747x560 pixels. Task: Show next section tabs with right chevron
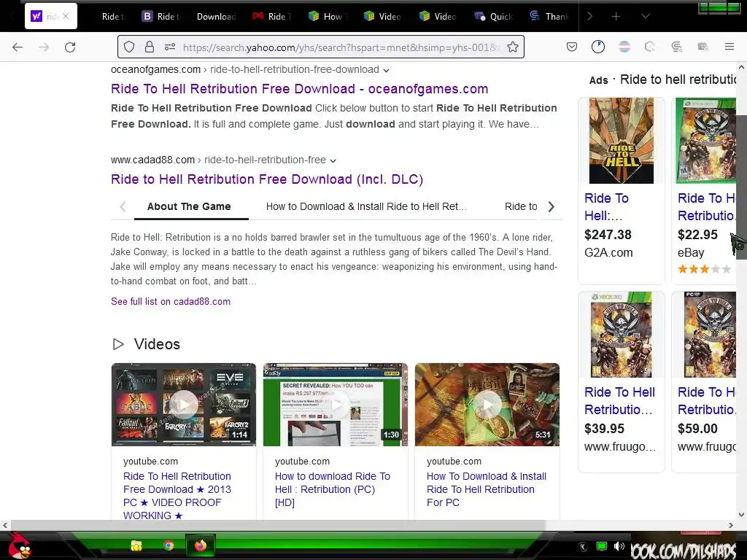[551, 206]
